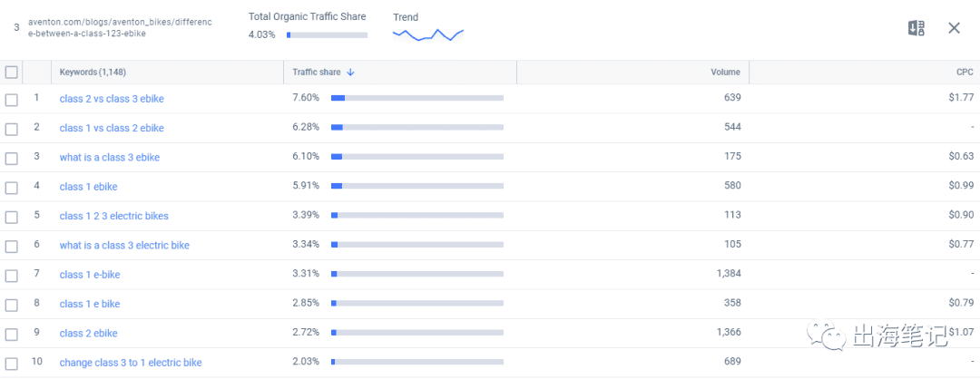
Task: Check the box for 'class 2 vs class 3 ebike'
Action: 12,99
